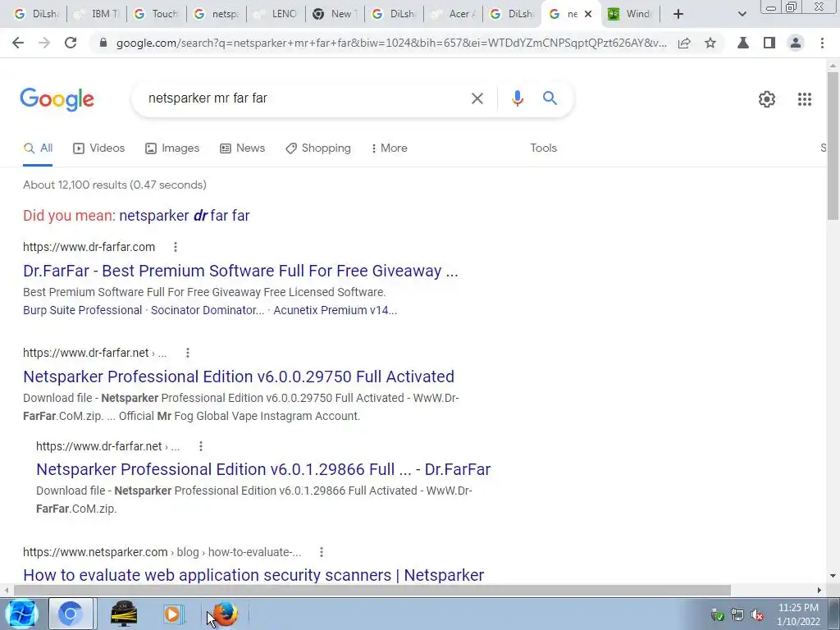This screenshot has height=630, width=840.
Task: Expand the tab search dropdown arrow
Action: click(742, 14)
